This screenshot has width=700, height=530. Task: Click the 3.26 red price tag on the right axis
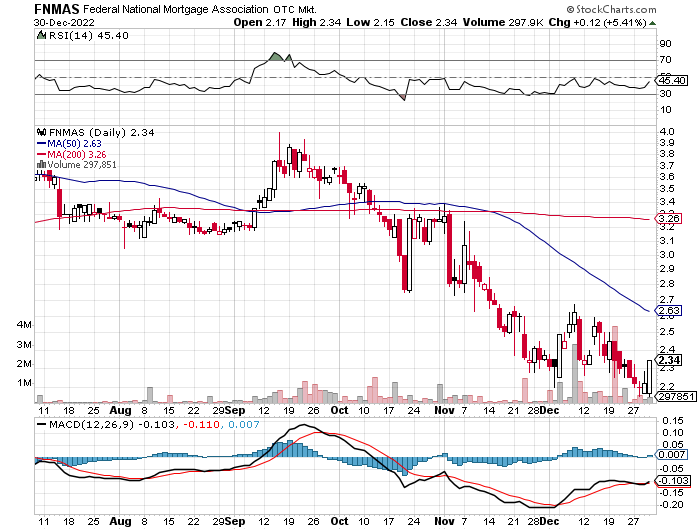point(669,218)
